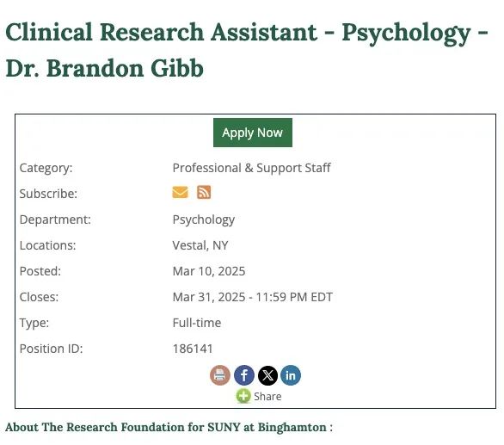
Task: Click the Subscribe label
Action: [48, 194]
